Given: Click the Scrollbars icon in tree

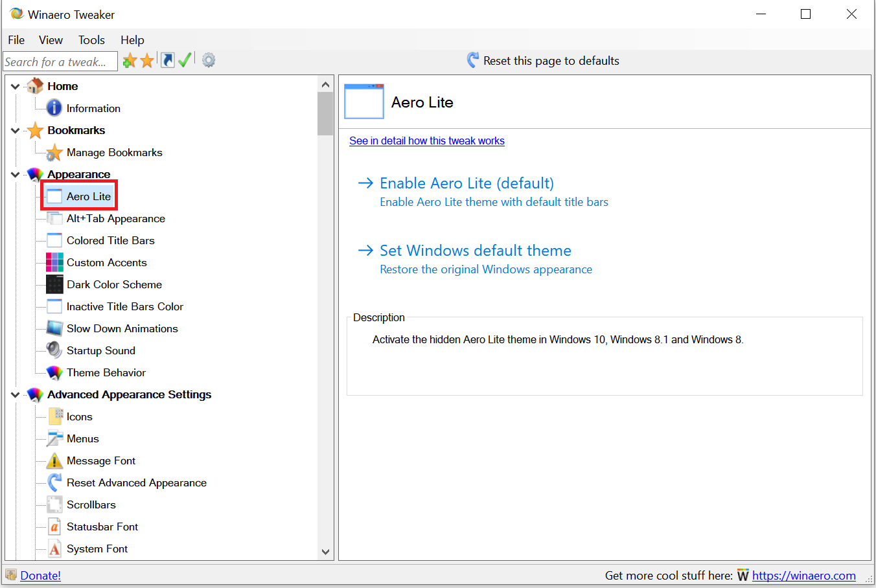Looking at the screenshot, I should pos(54,504).
